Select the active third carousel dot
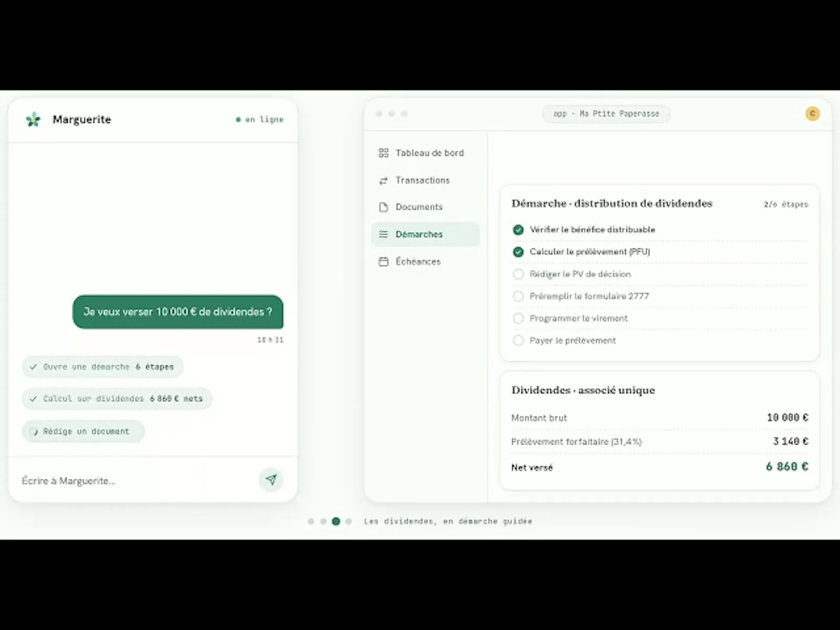 [336, 521]
